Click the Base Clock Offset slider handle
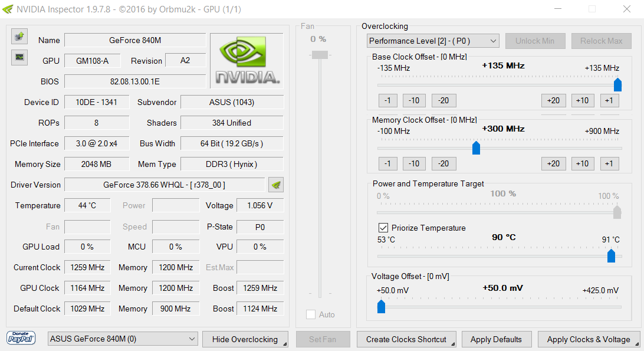Screen dimensions: 644x351 click(617, 85)
